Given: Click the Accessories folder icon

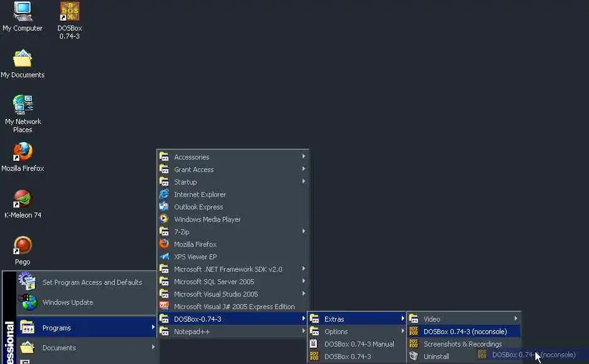Looking at the screenshot, I should (164, 156).
